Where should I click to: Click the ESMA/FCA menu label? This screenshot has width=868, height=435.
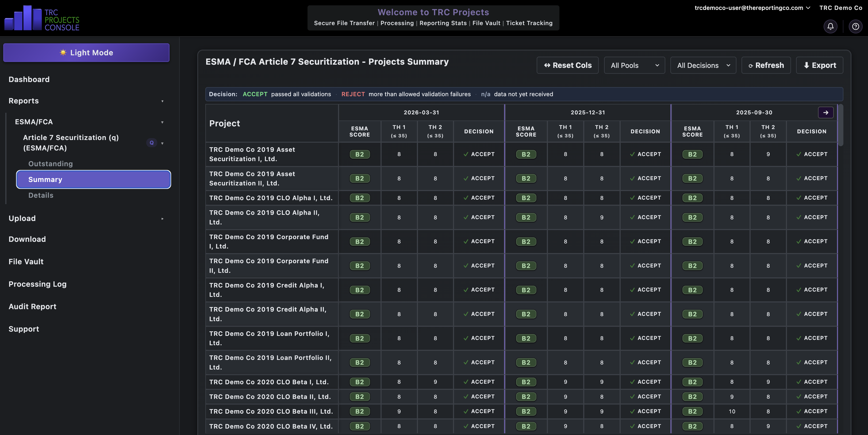click(34, 122)
